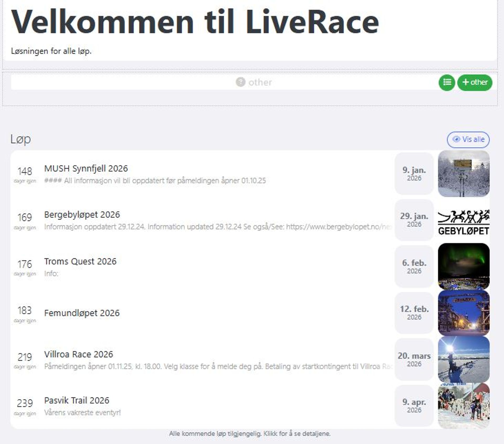Click the 'Alle kommende løp tilgjengelig' footer note

pyautogui.click(x=250, y=434)
